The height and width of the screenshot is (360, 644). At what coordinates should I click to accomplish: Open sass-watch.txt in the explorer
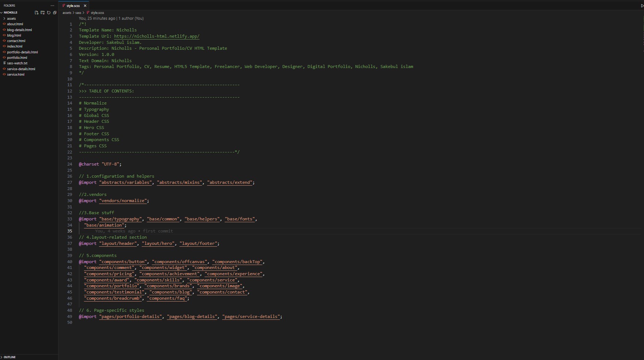pyautogui.click(x=17, y=63)
